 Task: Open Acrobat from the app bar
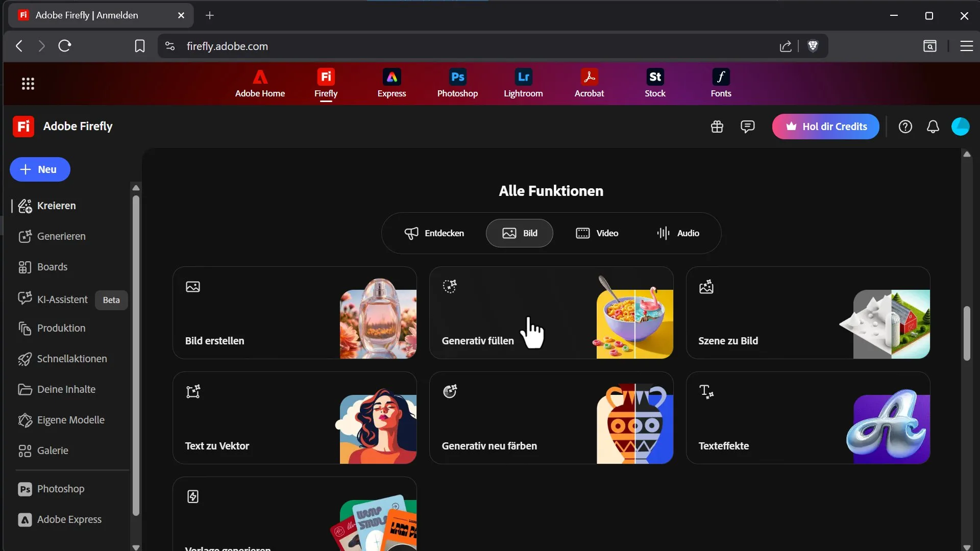589,84
